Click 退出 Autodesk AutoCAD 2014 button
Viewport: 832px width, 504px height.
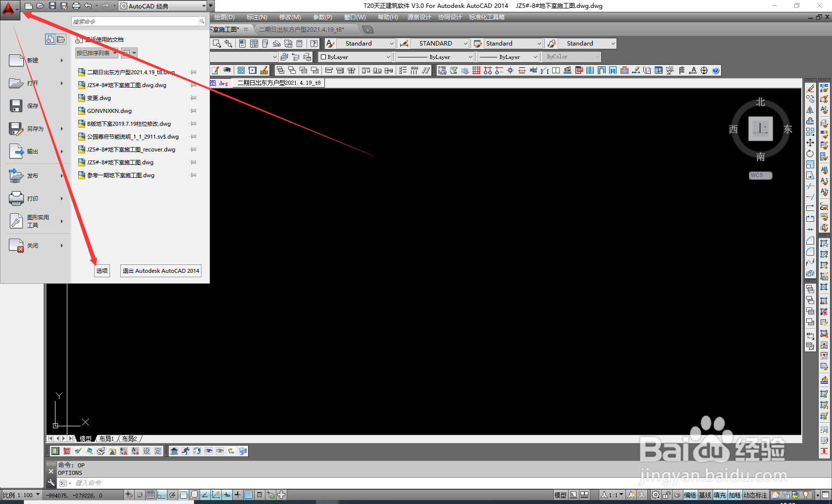coord(161,271)
